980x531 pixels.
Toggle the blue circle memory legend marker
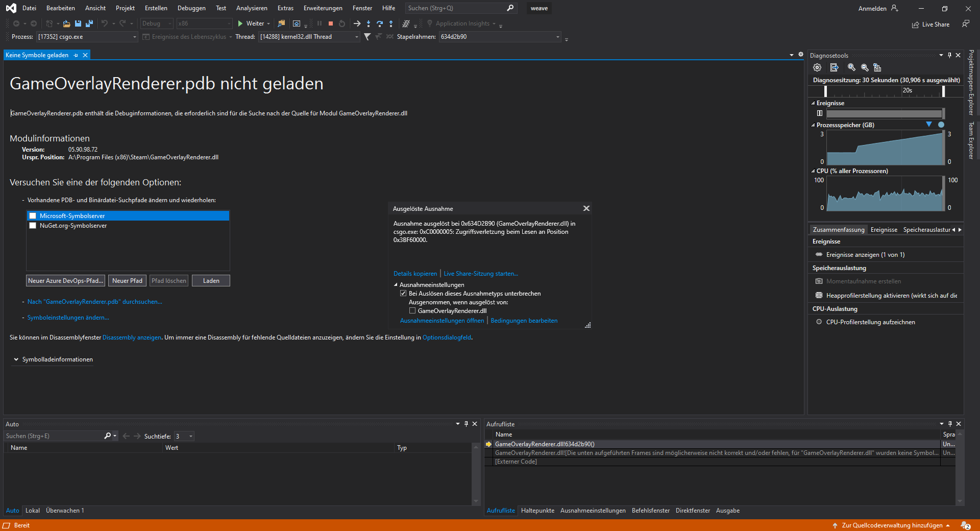tap(941, 125)
